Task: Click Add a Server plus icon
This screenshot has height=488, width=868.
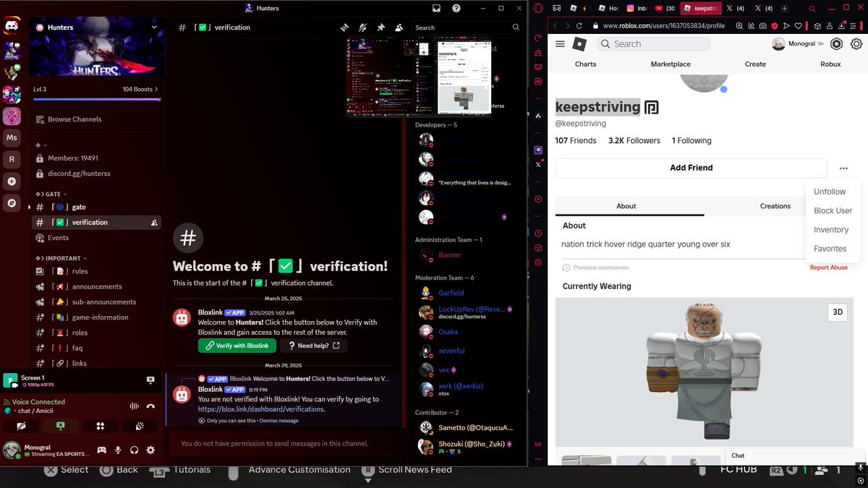Action: (12, 181)
